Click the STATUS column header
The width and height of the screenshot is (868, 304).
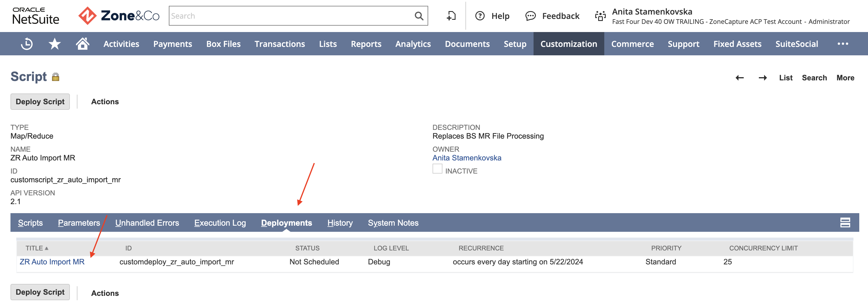tap(307, 248)
